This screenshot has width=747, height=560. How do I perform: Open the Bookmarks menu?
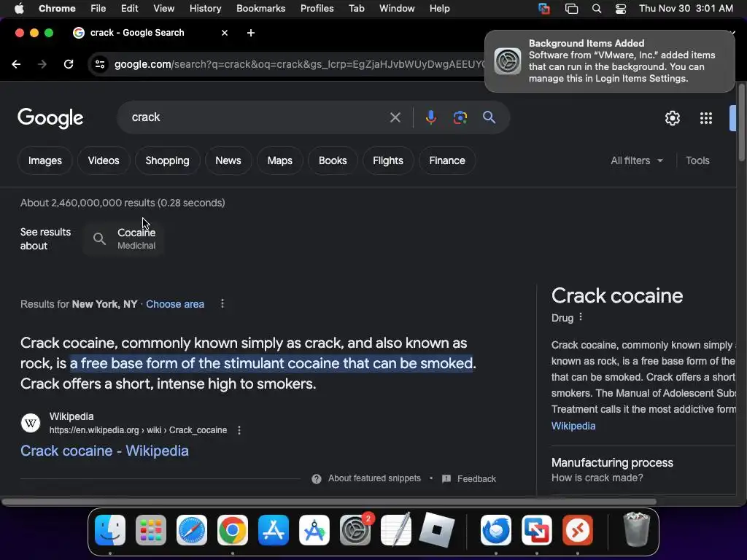[x=260, y=9]
